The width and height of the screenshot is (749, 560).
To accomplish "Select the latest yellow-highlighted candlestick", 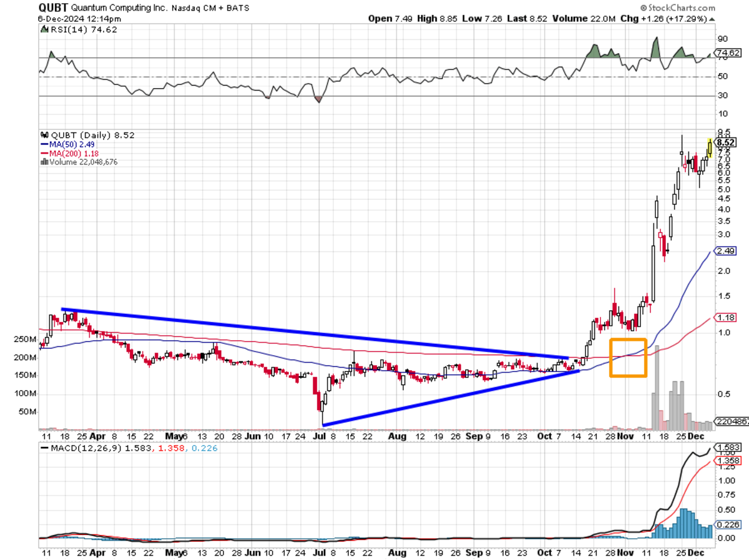I will point(710,148).
